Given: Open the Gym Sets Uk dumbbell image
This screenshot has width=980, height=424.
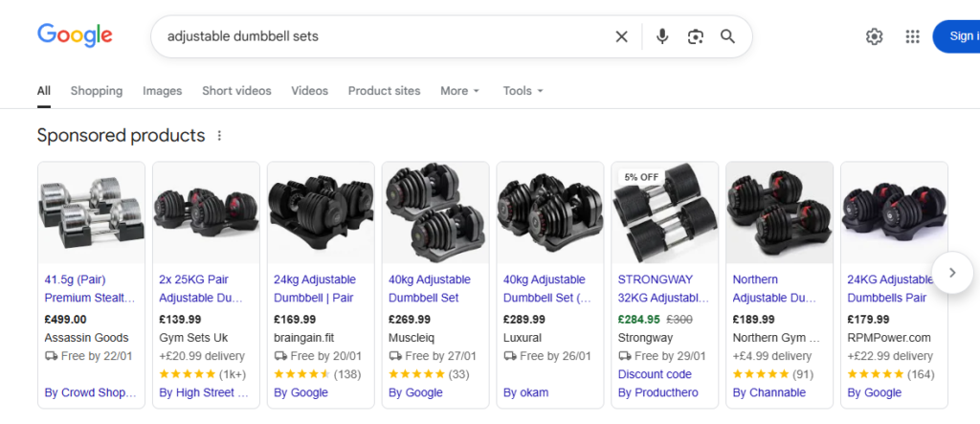Looking at the screenshot, I should point(207,212).
